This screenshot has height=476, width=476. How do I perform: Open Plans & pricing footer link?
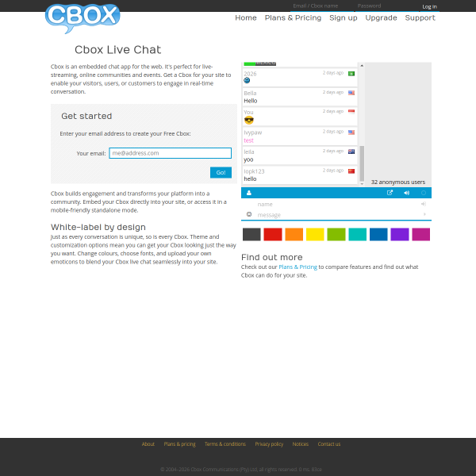click(x=180, y=443)
